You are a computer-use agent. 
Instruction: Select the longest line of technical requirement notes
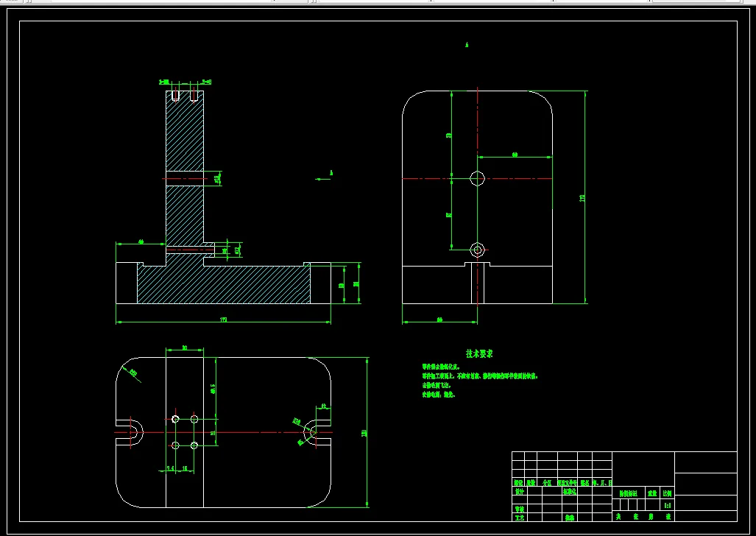pos(480,375)
